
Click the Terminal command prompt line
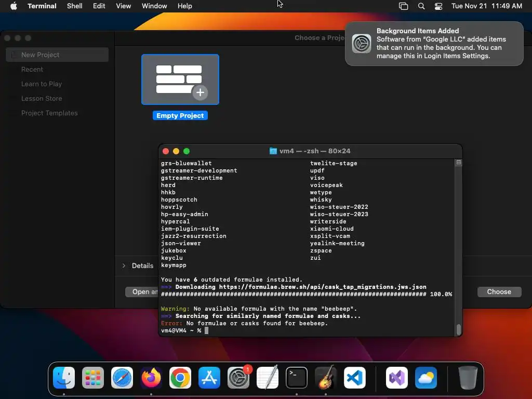[185, 330]
